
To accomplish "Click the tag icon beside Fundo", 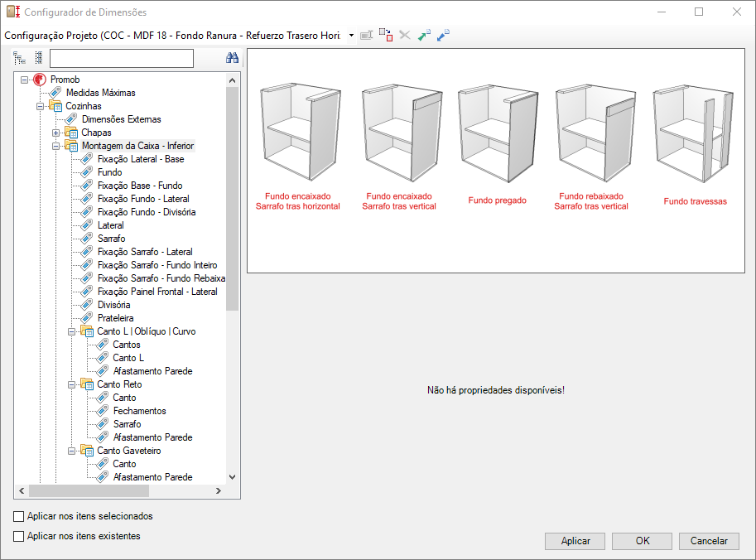I will point(87,172).
